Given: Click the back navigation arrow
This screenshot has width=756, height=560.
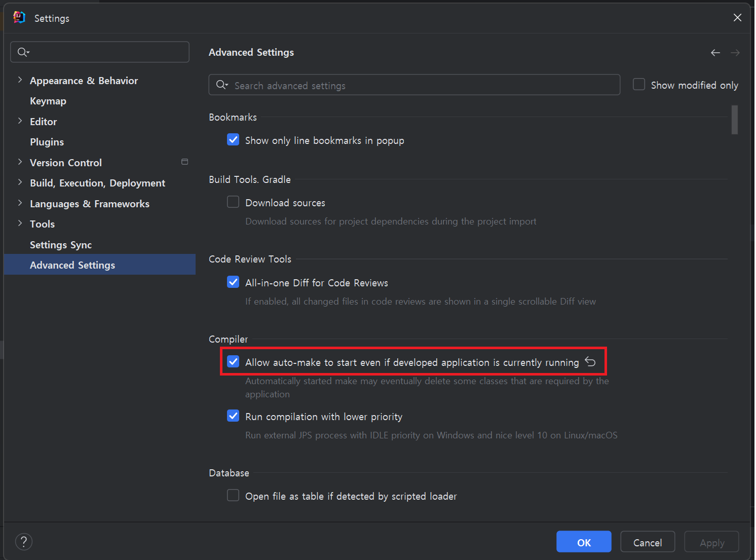Looking at the screenshot, I should 715,52.
